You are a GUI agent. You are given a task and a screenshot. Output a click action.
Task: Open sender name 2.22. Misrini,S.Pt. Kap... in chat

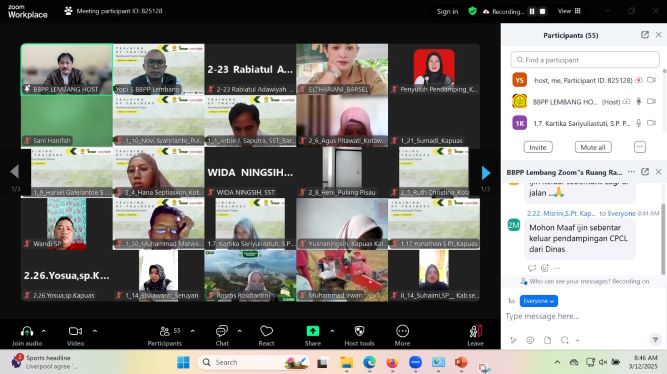click(561, 213)
